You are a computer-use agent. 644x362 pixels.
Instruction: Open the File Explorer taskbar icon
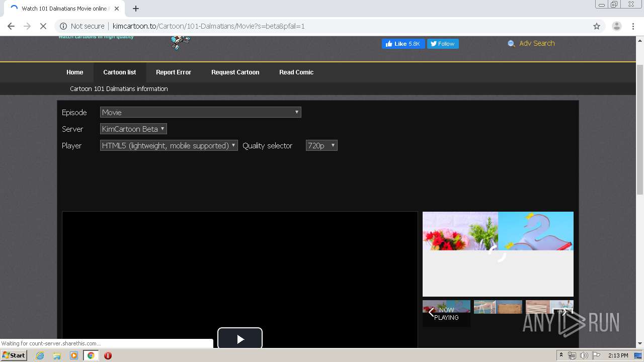pos(57,355)
